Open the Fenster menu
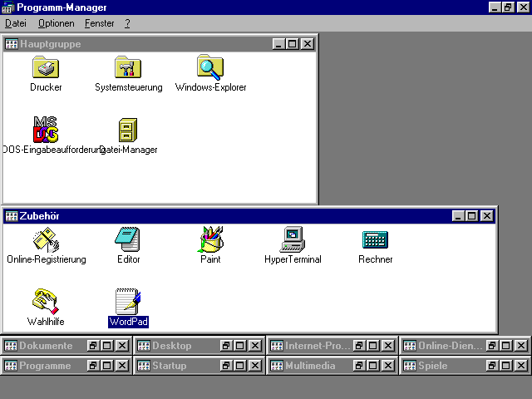 (x=100, y=23)
